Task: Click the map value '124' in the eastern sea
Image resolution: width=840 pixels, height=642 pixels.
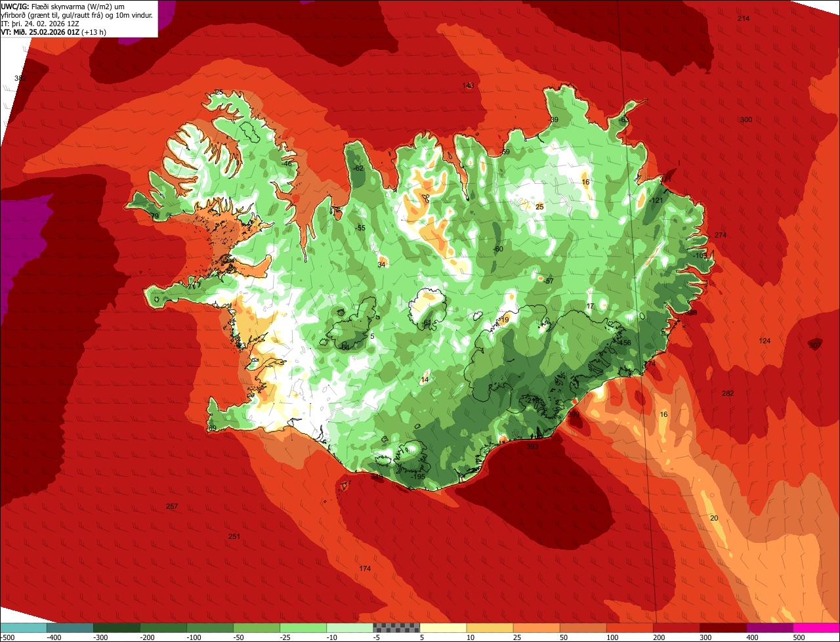Action: pyautogui.click(x=765, y=341)
